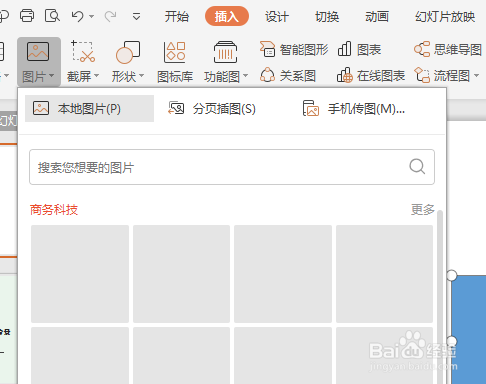Screen dimensions: 486x384
Task: Select 分页插图(S) option
Action: (x=212, y=109)
